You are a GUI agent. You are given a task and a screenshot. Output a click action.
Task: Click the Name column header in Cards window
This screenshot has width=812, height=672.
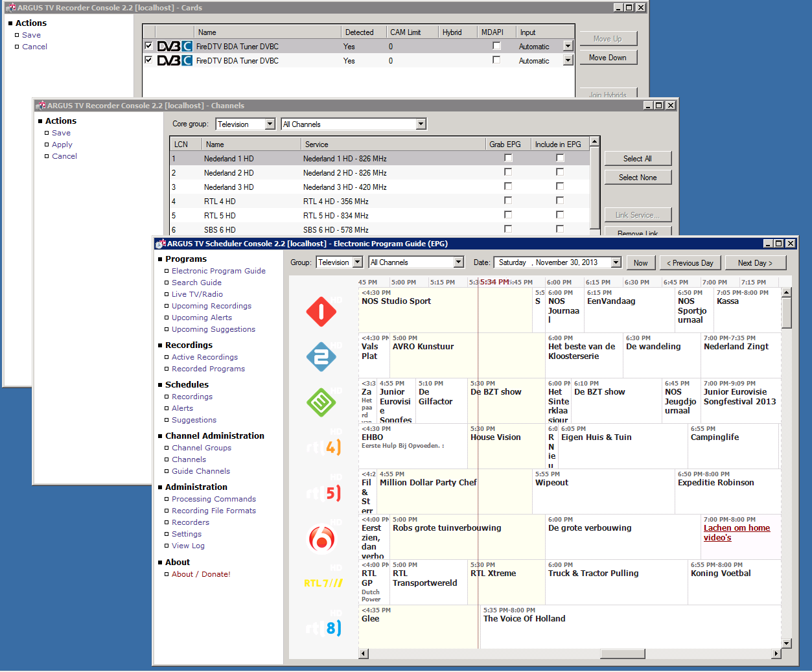click(268, 32)
